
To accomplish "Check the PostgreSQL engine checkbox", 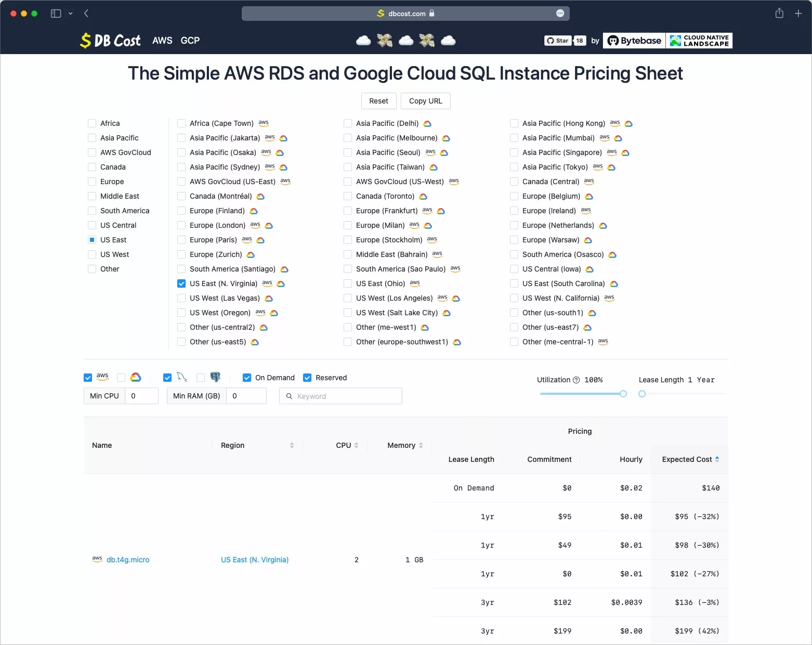I will coord(201,378).
